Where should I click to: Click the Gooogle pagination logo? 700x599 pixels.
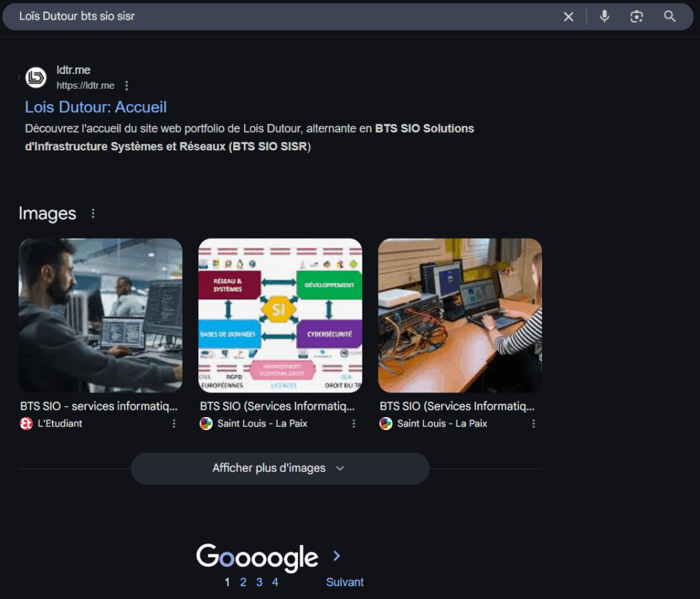click(257, 557)
